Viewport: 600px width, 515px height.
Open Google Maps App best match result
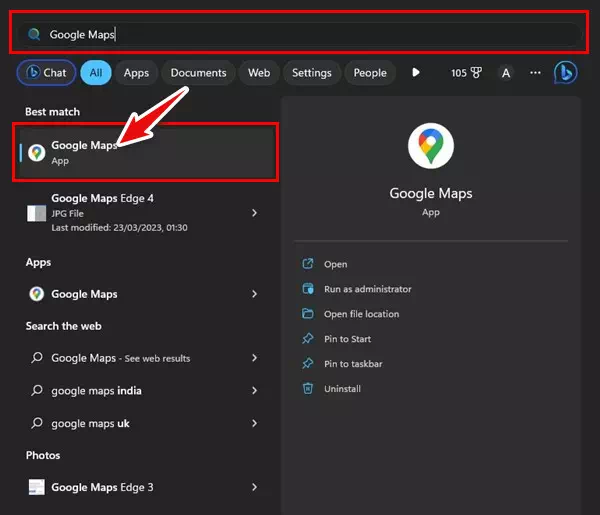145,152
